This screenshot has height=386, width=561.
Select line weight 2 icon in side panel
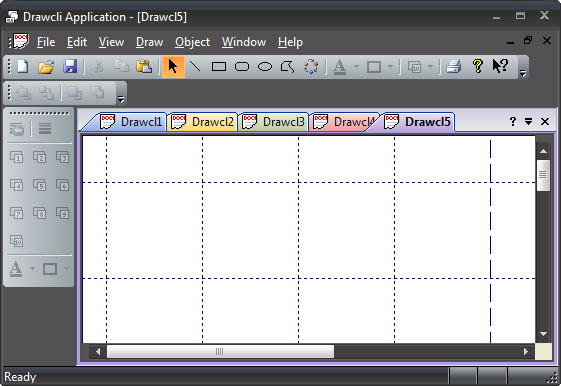[39, 157]
